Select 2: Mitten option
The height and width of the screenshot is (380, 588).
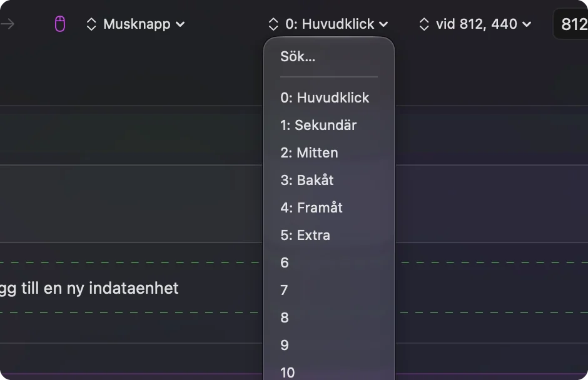pos(329,153)
